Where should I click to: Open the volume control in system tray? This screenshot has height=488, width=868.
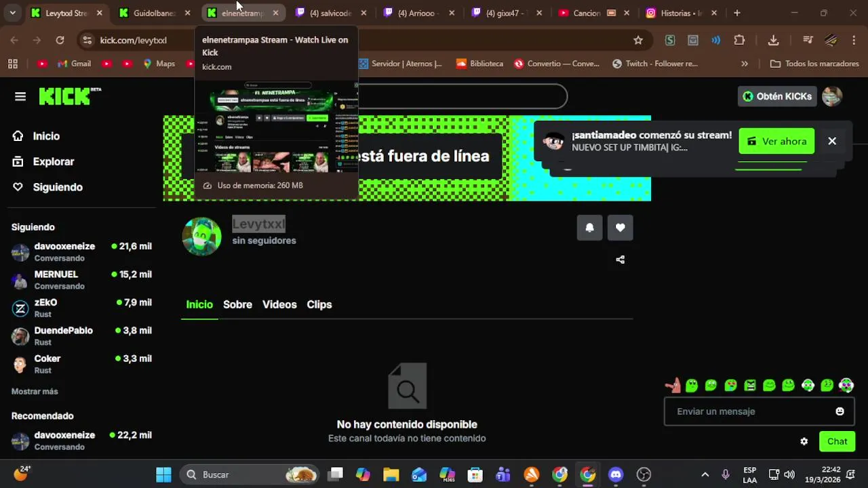pos(789,474)
